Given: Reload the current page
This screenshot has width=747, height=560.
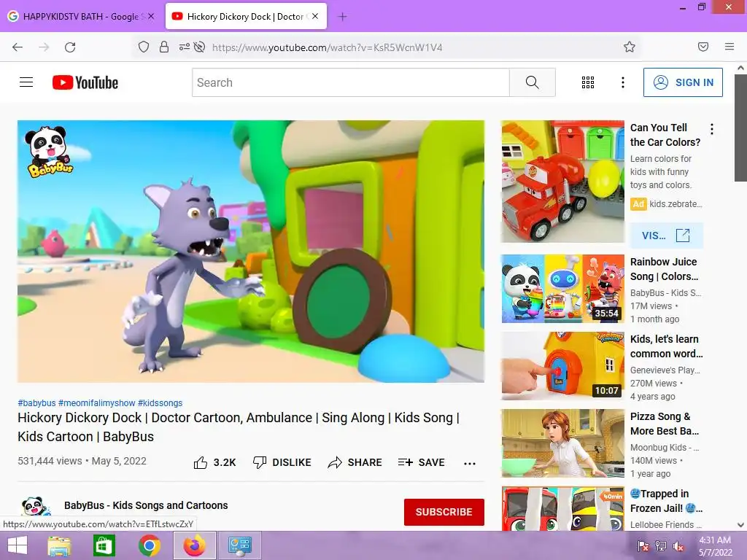Looking at the screenshot, I should pyautogui.click(x=70, y=47).
